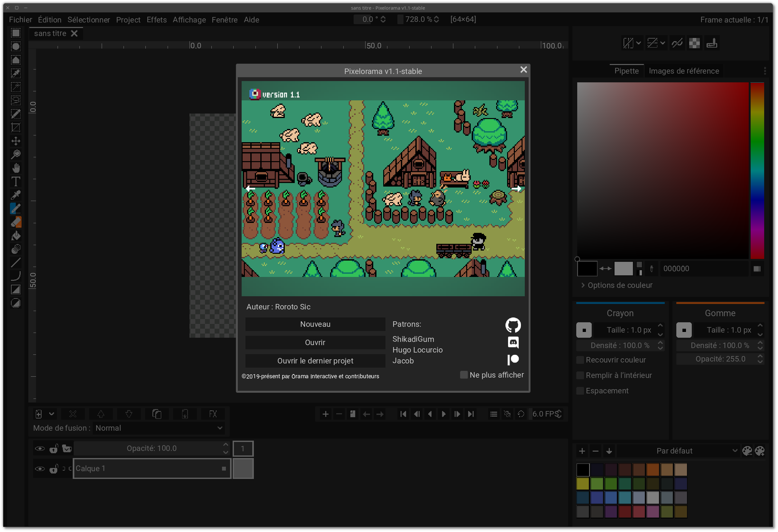The height and width of the screenshot is (532, 778).
Task: Select the Lasso selection tool
Action: pos(15,100)
